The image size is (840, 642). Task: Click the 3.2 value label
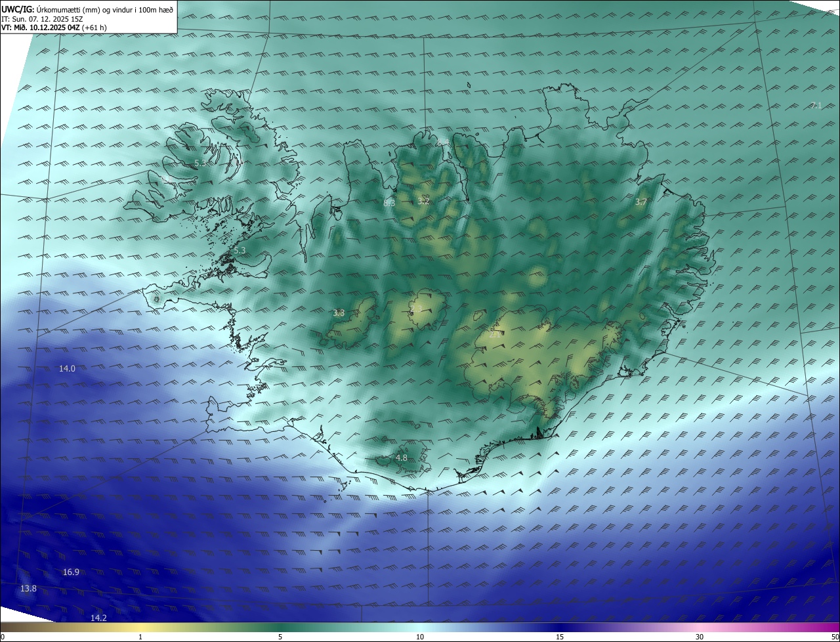point(423,200)
